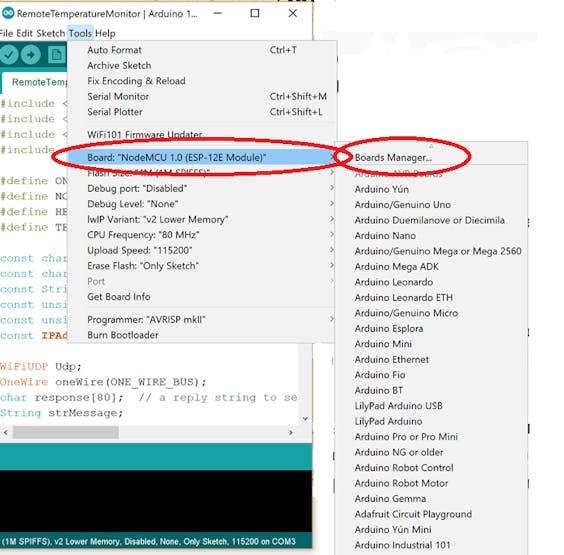
Task: Choose Arduino Ethernet board
Action: [x=431, y=359]
